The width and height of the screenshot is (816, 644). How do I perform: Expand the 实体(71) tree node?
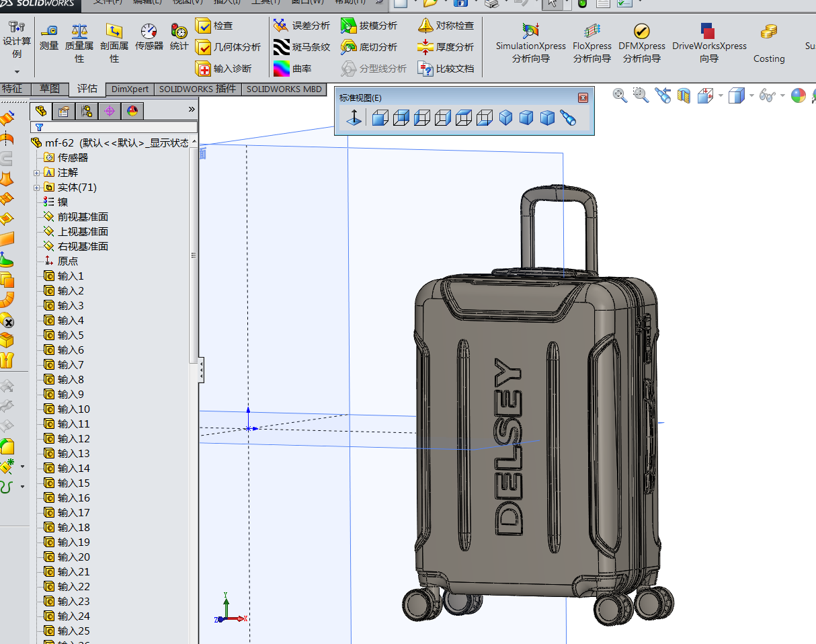37,188
